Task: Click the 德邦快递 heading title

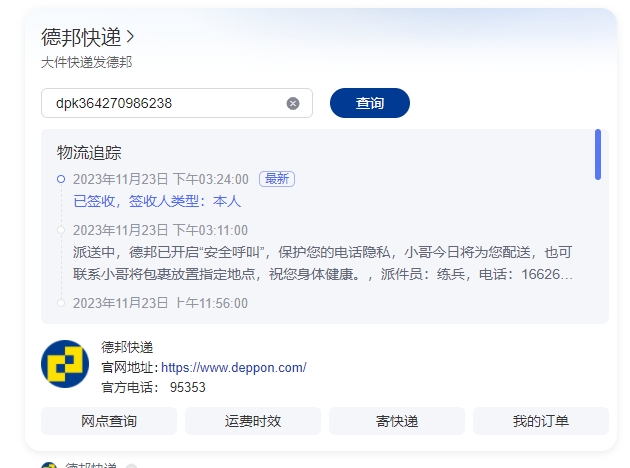Action: point(81,37)
